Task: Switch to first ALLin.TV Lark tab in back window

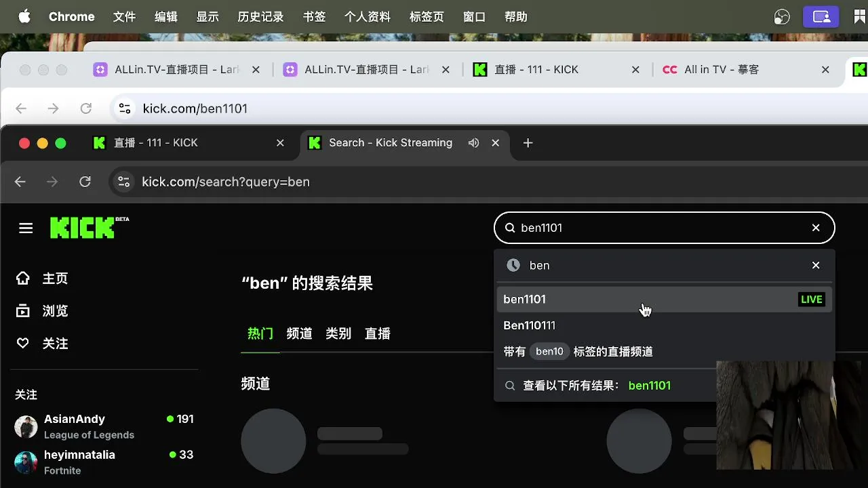Action: 176,70
